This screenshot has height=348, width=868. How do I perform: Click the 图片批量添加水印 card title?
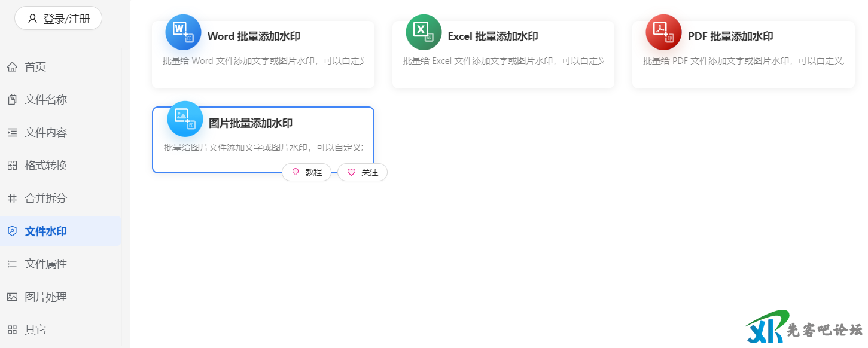click(x=250, y=124)
